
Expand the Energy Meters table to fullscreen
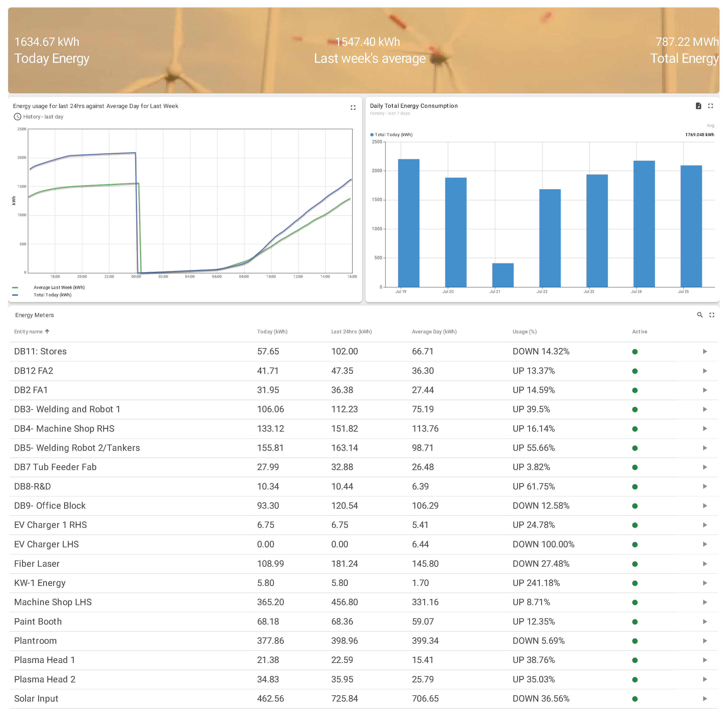tap(712, 315)
